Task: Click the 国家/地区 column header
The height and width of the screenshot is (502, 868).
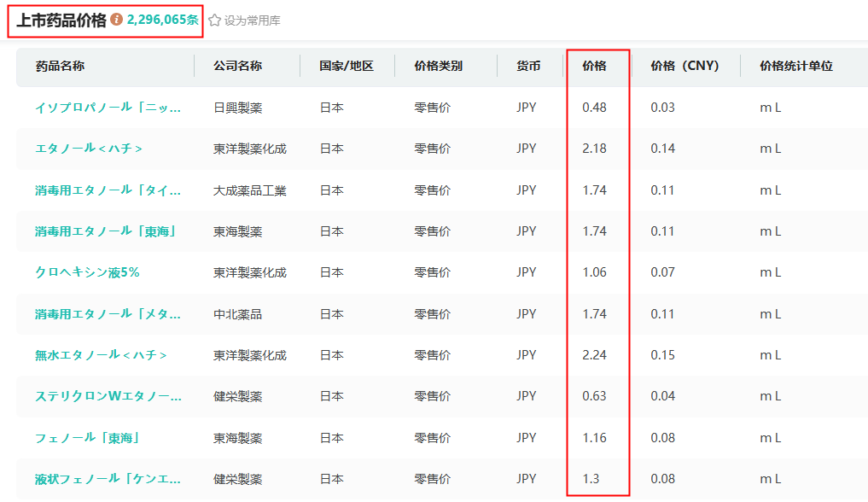Action: click(347, 66)
